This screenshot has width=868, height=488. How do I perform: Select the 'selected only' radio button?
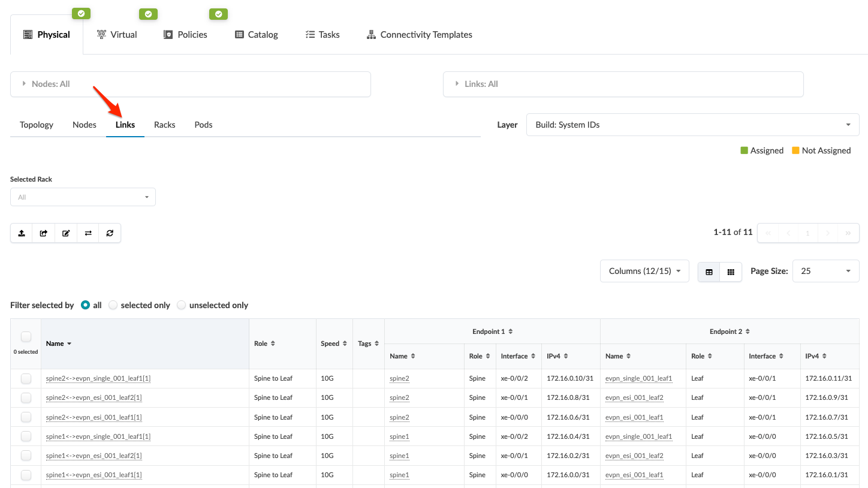point(113,305)
